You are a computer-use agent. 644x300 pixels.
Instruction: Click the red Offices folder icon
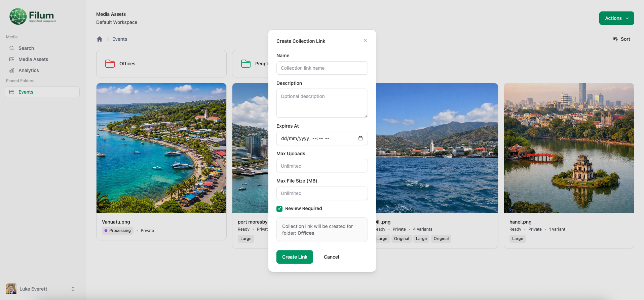pos(110,64)
